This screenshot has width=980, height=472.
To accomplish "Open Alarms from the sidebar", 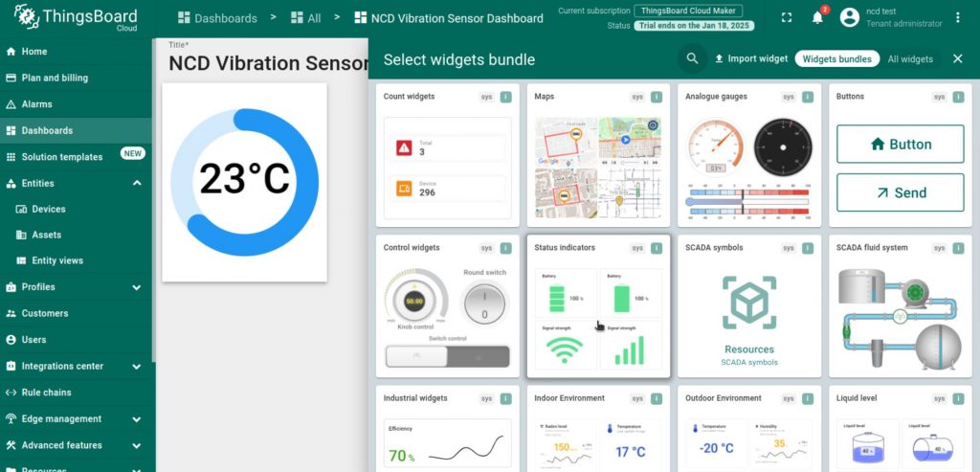I will (x=37, y=103).
